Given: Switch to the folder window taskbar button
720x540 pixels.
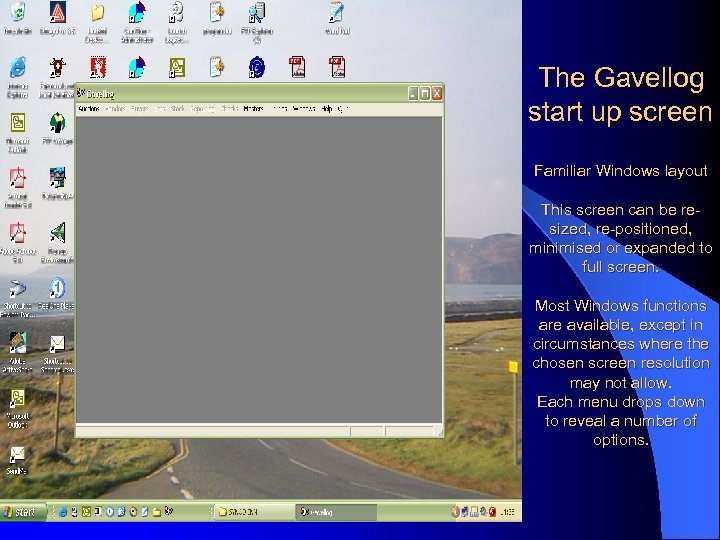Looking at the screenshot, I should 254,512.
